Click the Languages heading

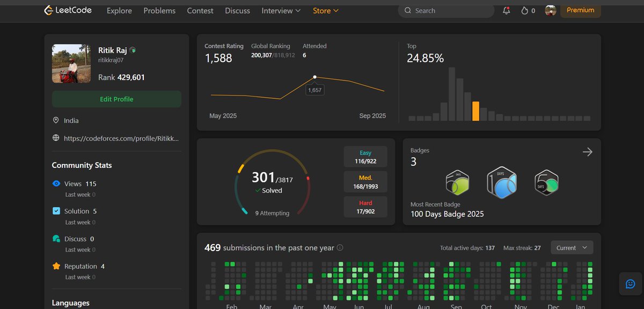click(70, 303)
